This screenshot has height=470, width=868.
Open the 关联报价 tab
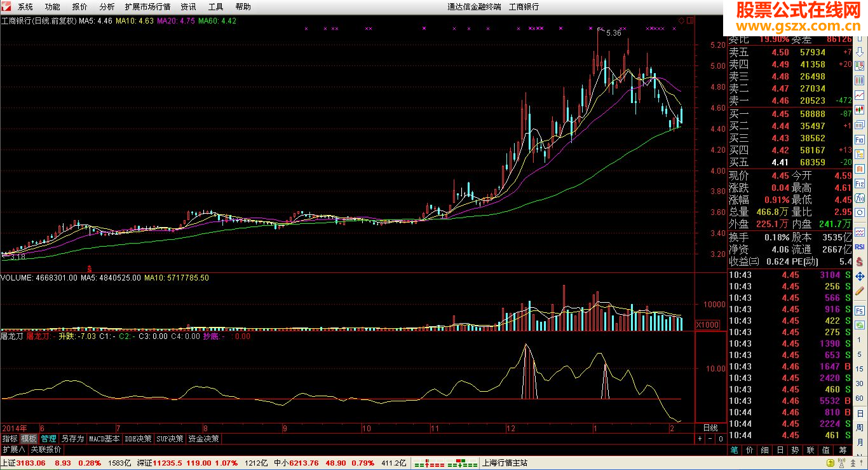[46, 449]
